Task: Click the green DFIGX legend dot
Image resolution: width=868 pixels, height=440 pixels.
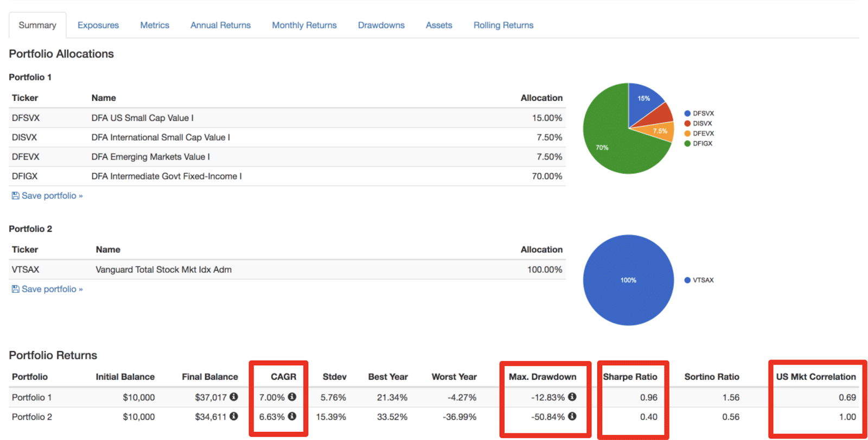Action: pyautogui.click(x=687, y=143)
